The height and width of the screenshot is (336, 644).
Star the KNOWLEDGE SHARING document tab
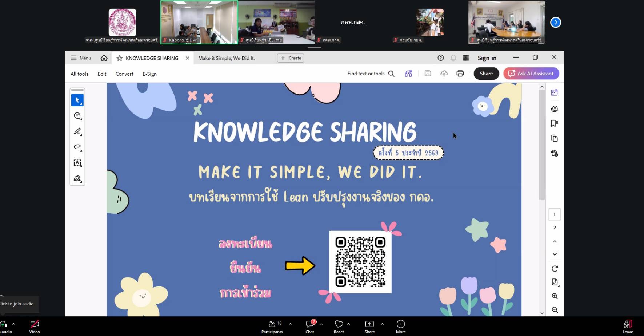[x=119, y=58]
